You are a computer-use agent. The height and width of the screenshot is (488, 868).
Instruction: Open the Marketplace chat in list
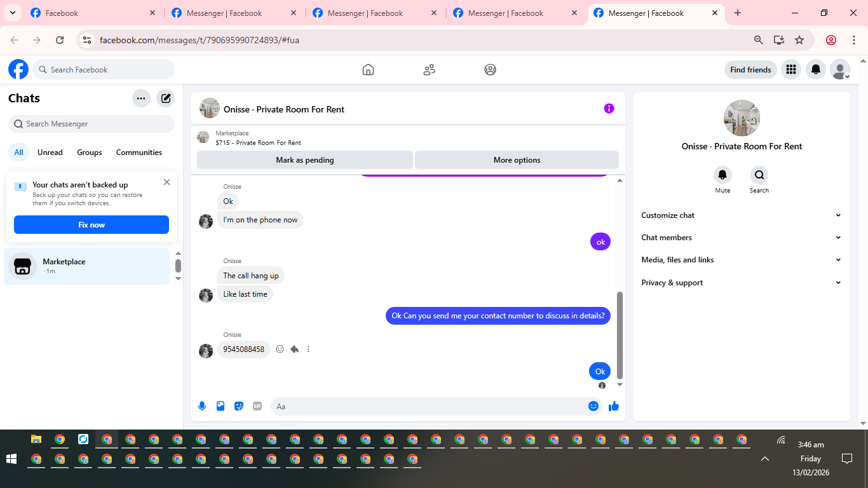click(x=87, y=266)
